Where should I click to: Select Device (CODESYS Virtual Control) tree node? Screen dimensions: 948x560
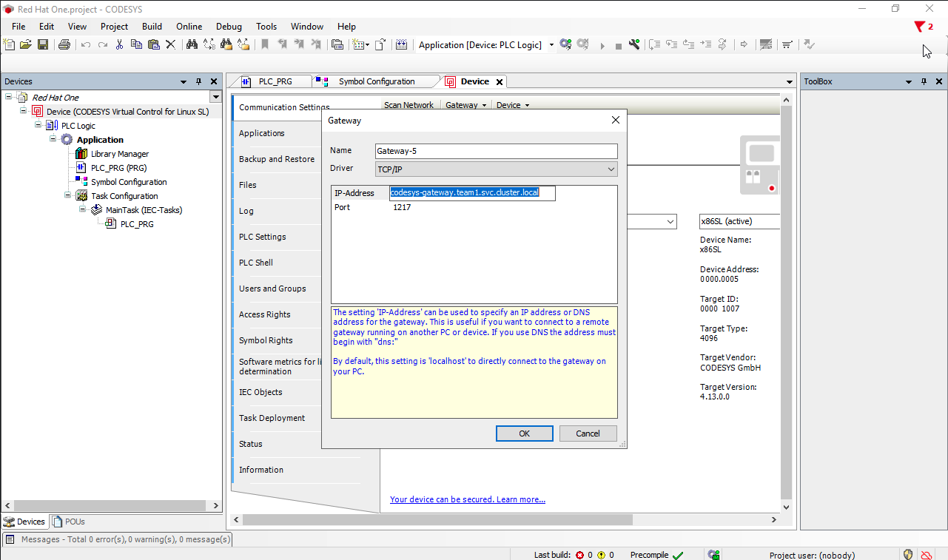(x=128, y=112)
